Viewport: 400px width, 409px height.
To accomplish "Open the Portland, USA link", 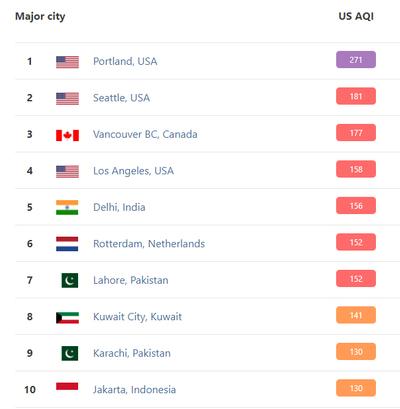I will (x=125, y=61).
